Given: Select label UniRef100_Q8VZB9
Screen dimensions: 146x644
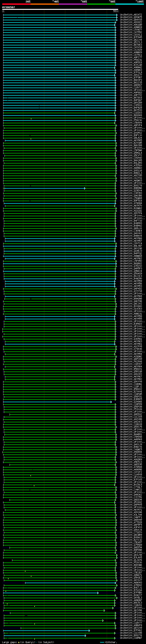Looking at the screenshot, I should (x=131, y=103).
